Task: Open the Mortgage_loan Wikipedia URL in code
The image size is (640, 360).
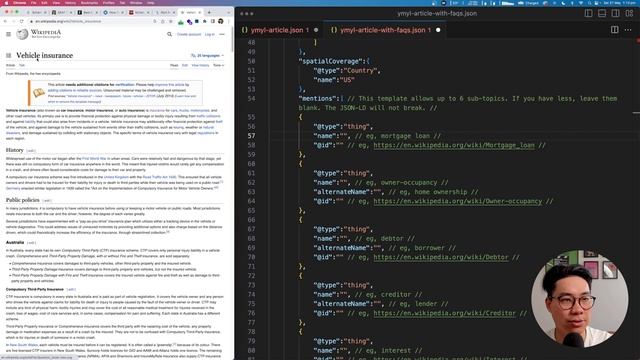Action: (x=453, y=145)
